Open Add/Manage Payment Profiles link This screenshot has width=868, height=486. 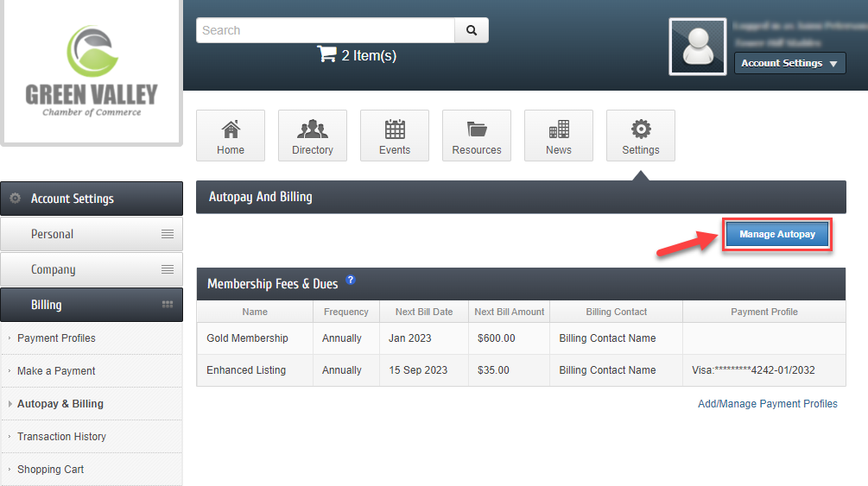pyautogui.click(x=767, y=403)
